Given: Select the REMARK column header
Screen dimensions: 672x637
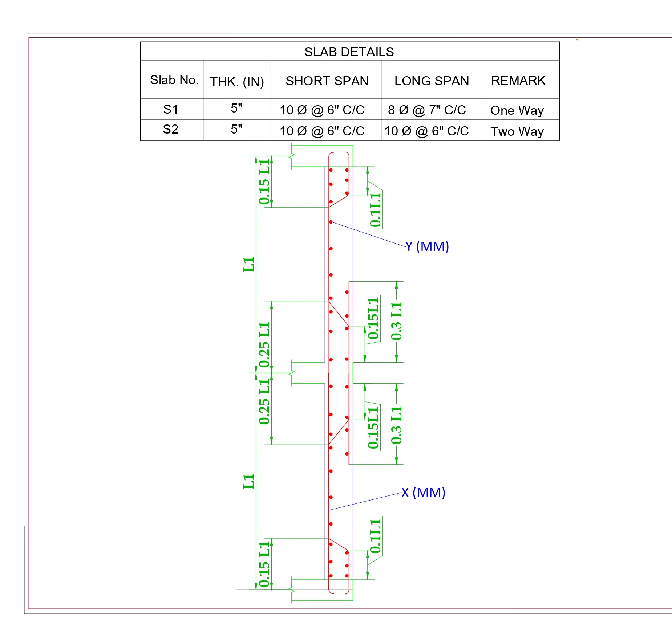Looking at the screenshot, I should point(518,80).
